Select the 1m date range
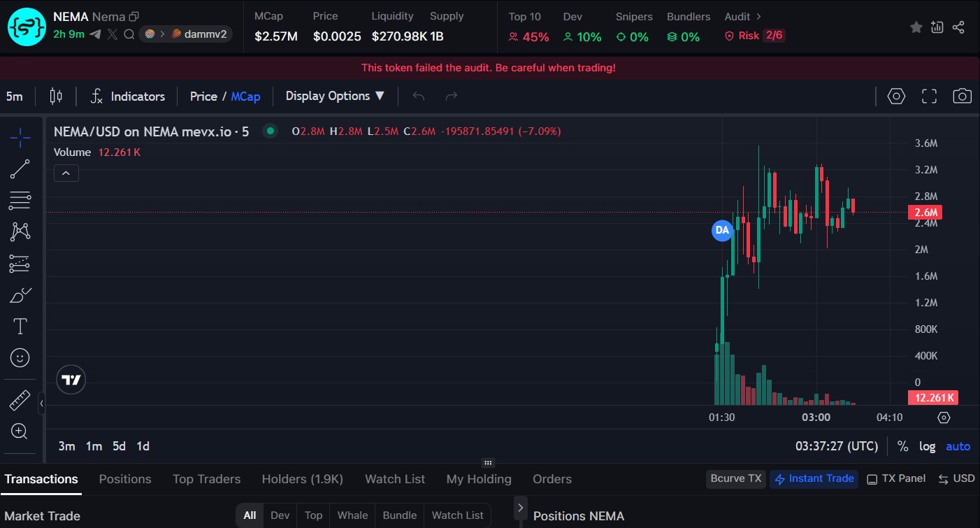980x528 pixels. tap(94, 446)
